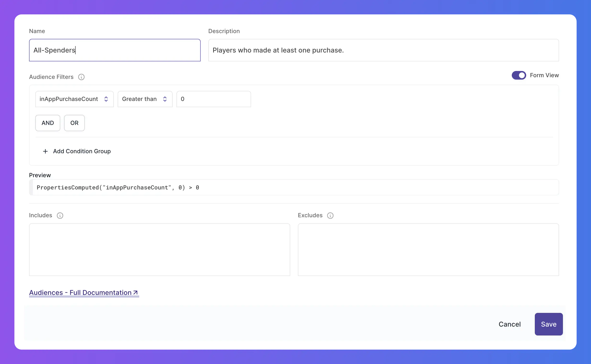Click the value input field showing 0
Screen dimensions: 591x364
213,99
